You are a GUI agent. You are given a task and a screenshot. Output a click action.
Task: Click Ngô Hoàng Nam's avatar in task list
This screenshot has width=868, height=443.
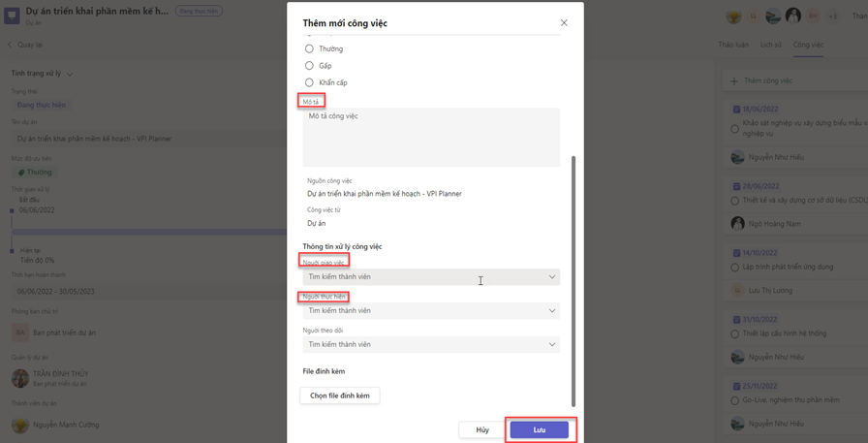coord(737,223)
